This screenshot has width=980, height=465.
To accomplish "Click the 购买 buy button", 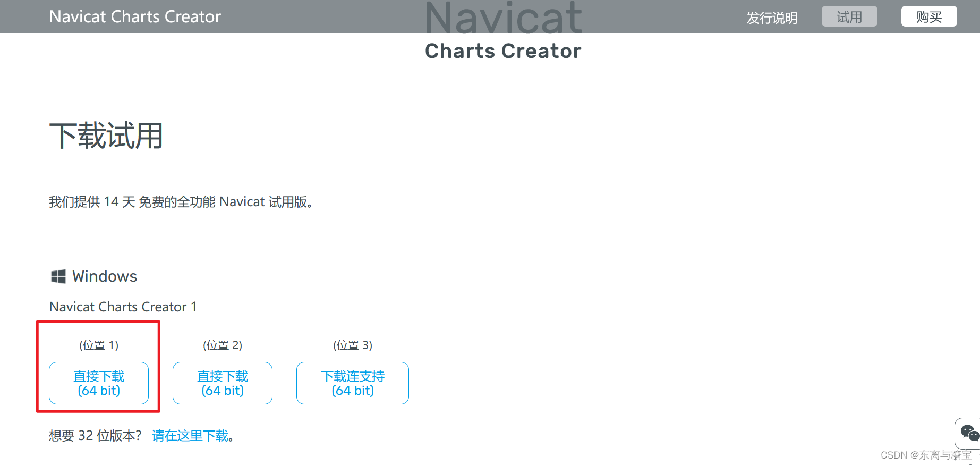I will tap(929, 16).
